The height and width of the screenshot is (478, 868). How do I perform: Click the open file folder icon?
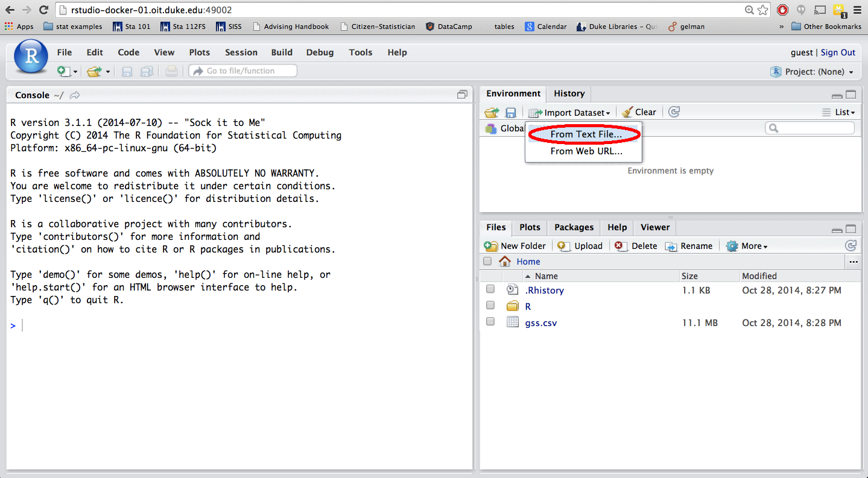coord(94,71)
